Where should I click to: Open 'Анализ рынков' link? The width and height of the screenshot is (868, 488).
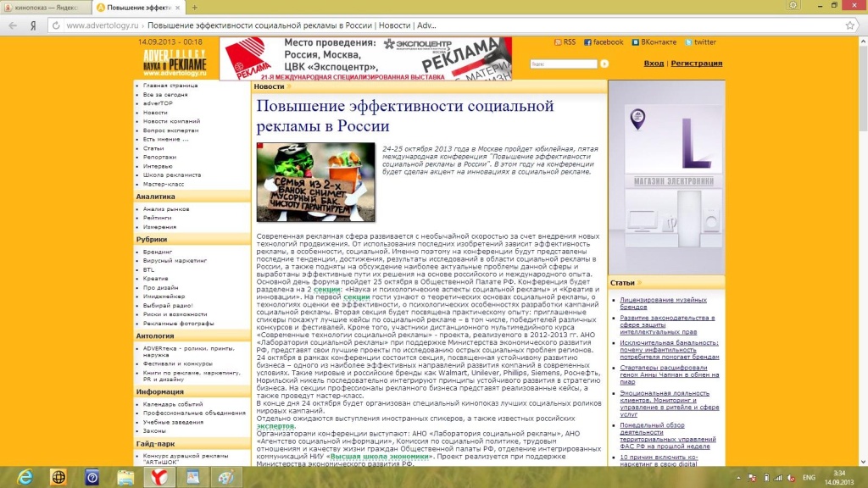[x=166, y=209]
